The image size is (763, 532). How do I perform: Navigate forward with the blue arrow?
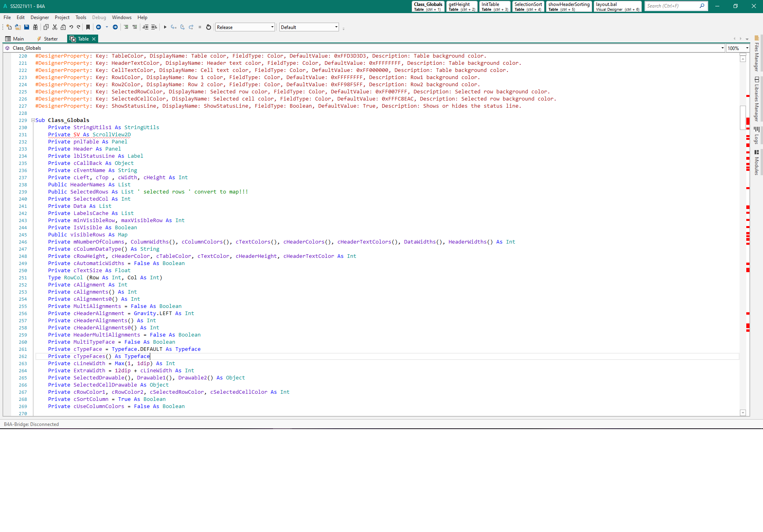click(115, 27)
